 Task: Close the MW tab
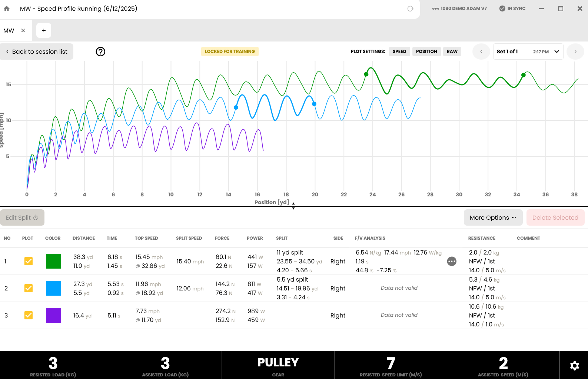pyautogui.click(x=23, y=30)
